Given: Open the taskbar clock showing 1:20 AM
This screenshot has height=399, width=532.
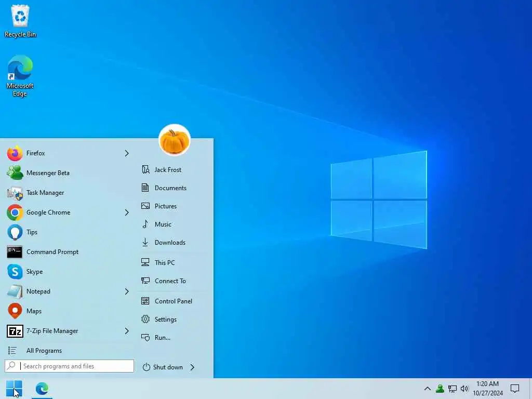Looking at the screenshot, I should (487, 389).
